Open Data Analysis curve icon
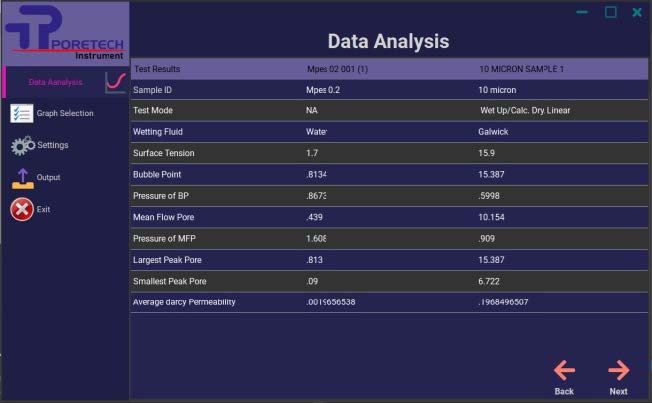 click(116, 82)
